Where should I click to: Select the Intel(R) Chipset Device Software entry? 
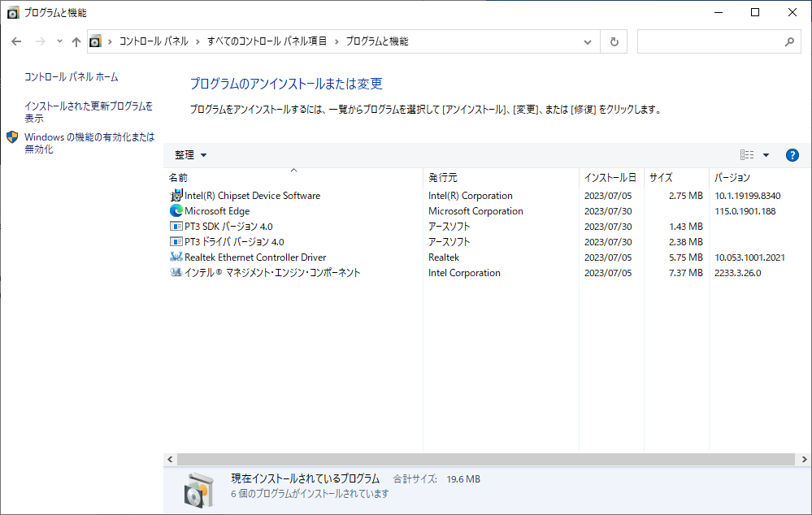253,196
